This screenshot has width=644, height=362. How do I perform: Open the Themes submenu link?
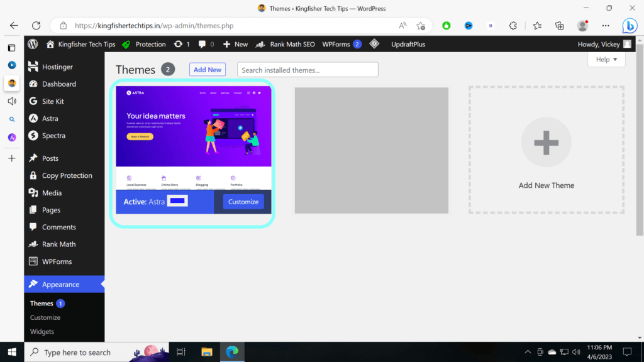[42, 304]
